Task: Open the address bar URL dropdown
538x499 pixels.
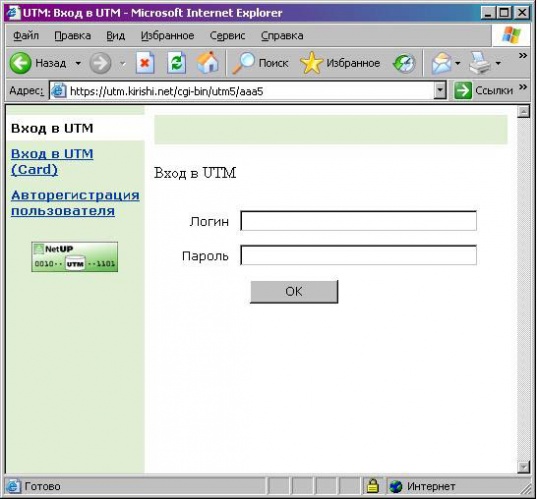Action: (440, 91)
